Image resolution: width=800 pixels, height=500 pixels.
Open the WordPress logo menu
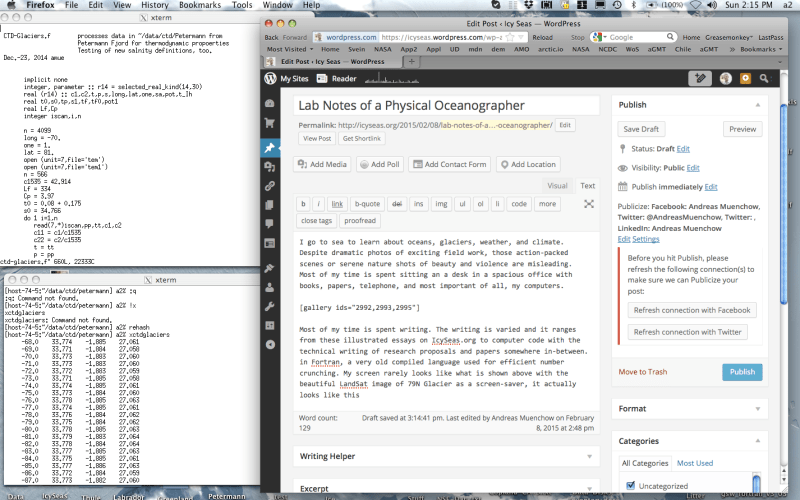click(x=270, y=78)
